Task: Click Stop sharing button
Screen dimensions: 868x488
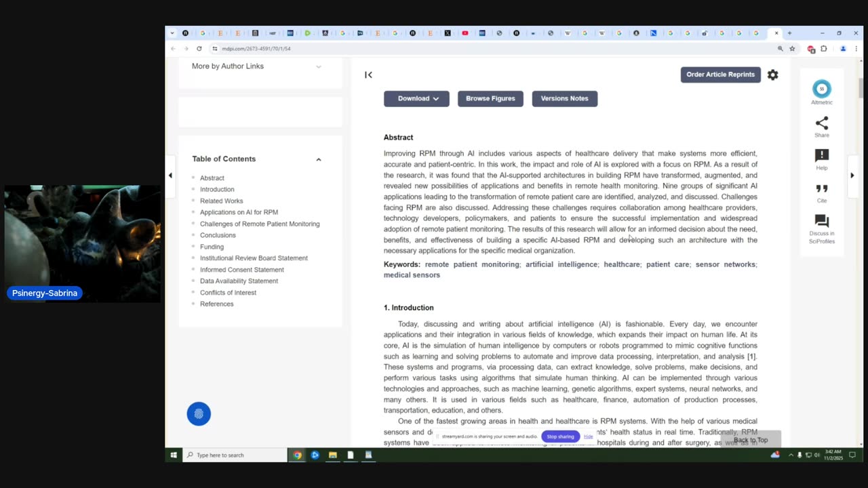Action: pyautogui.click(x=560, y=436)
